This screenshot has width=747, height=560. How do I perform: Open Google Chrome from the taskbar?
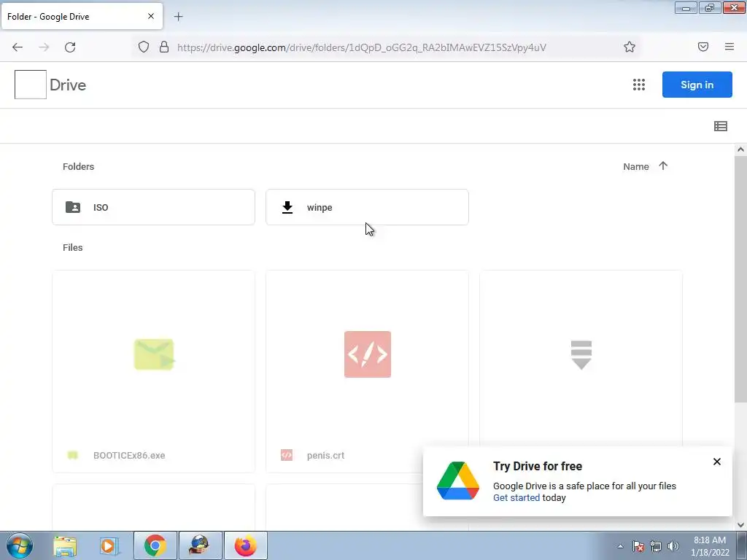(155, 545)
